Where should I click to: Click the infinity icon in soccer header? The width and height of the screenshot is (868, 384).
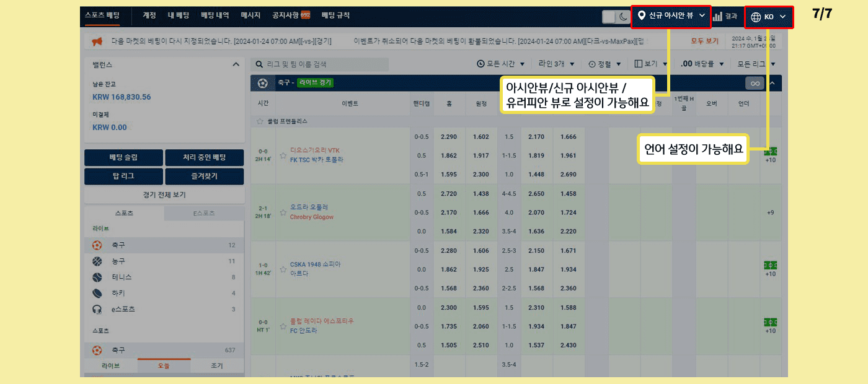[x=755, y=83]
